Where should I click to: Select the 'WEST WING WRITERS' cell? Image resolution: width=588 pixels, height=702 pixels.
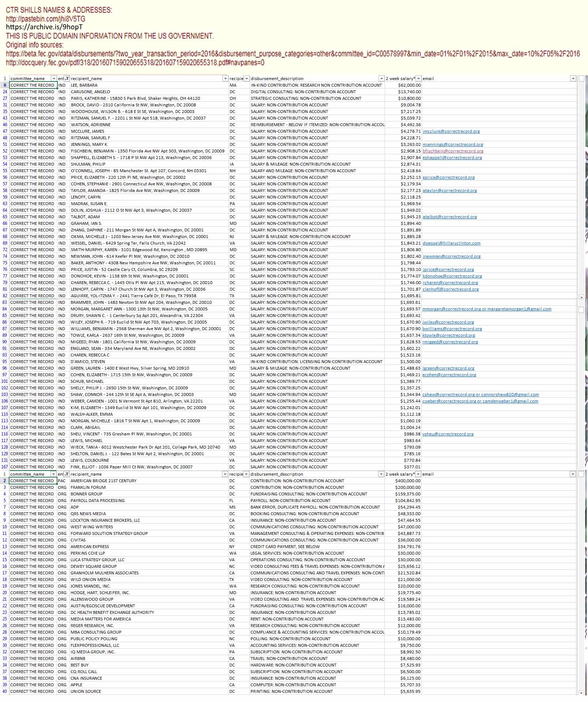tap(149, 527)
